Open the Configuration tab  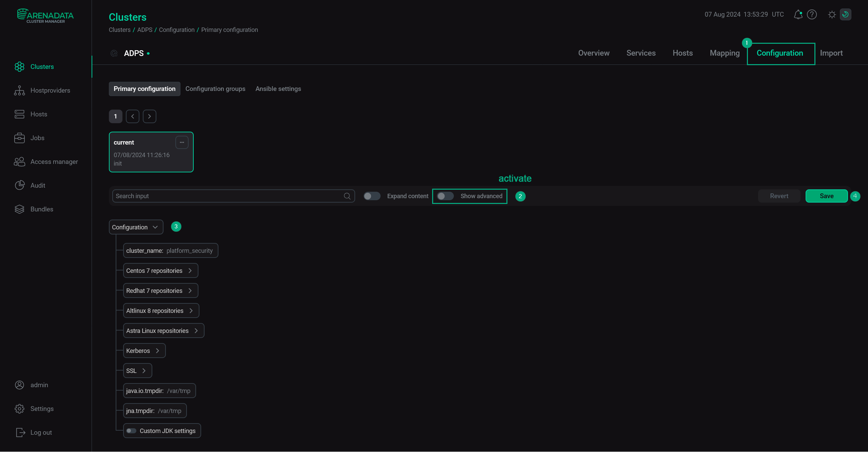(x=780, y=53)
